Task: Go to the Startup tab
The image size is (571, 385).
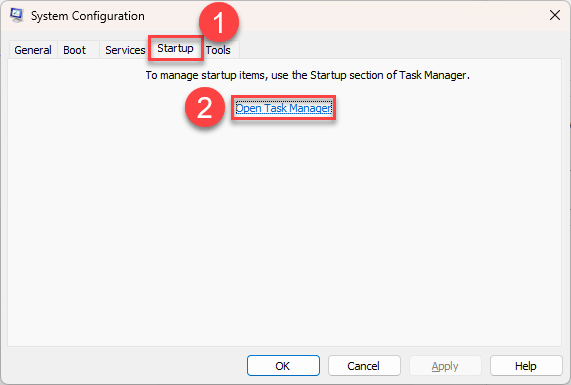Action: pos(176,48)
